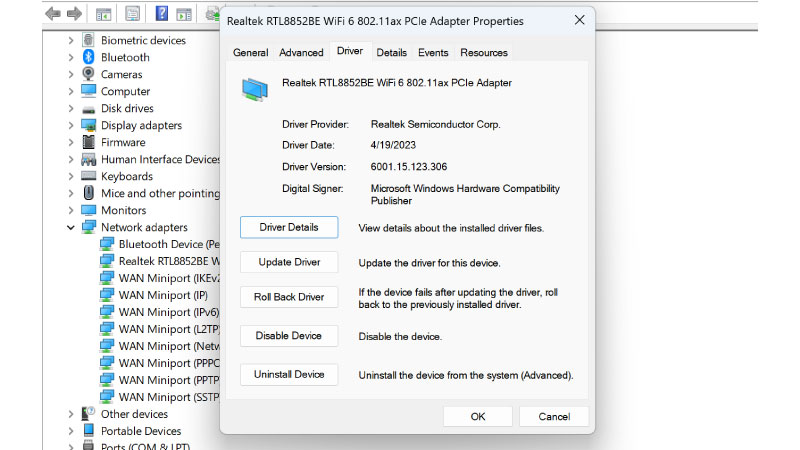Collapse the Network adapters category
The image size is (800, 450).
click(71, 228)
